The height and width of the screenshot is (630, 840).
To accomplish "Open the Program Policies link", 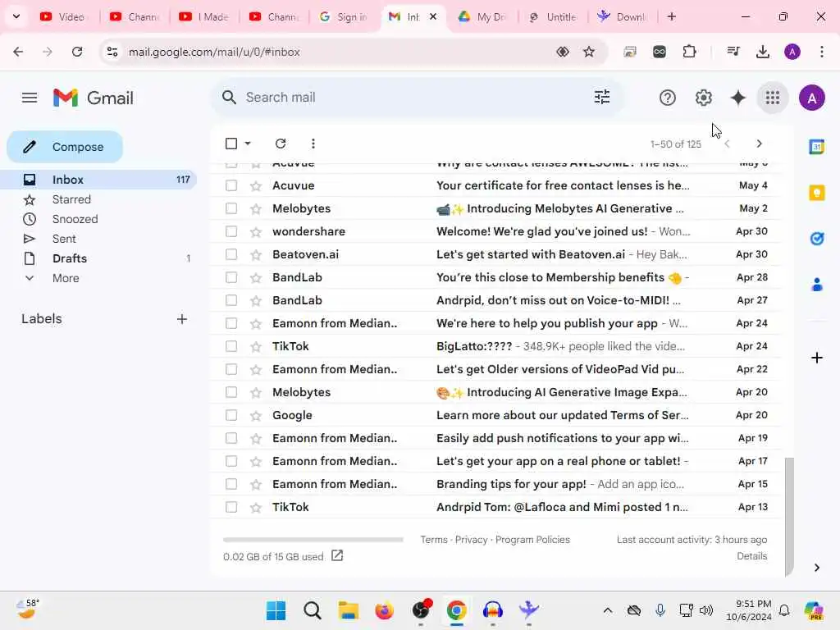I will pos(532,540).
